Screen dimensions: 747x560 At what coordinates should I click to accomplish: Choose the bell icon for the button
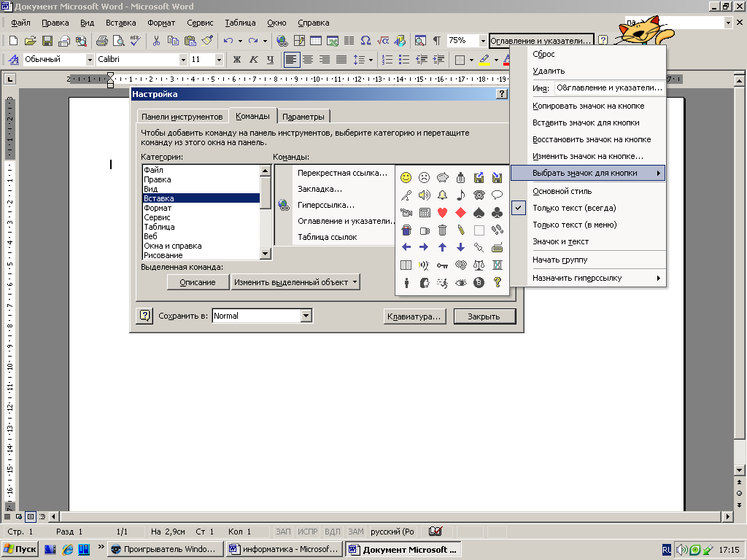(x=442, y=195)
